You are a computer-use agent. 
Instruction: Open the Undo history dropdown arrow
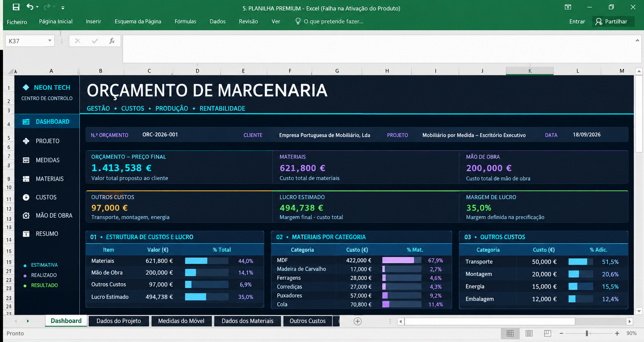pos(37,7)
